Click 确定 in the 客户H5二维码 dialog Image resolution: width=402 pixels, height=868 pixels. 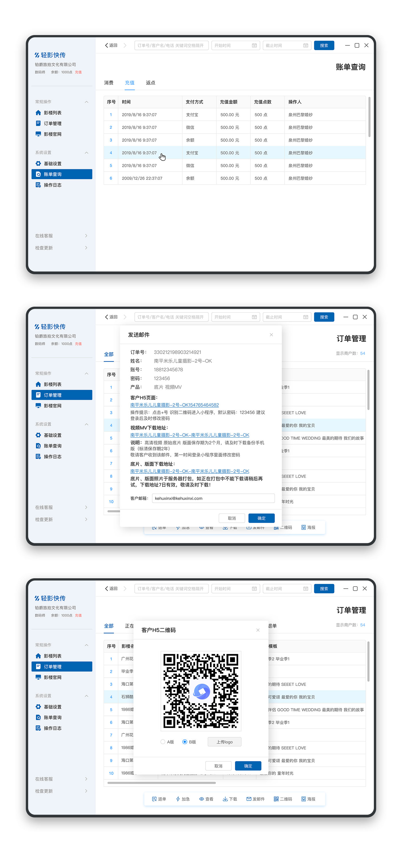point(248,766)
